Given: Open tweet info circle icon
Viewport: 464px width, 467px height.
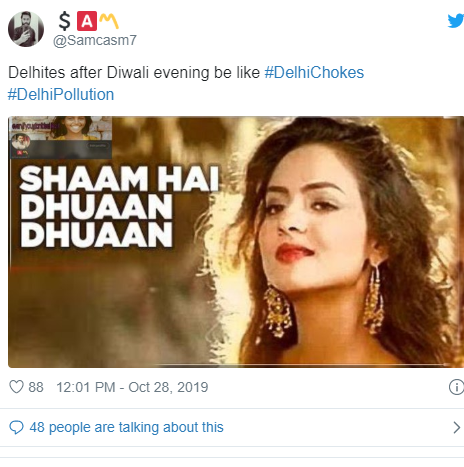Looking at the screenshot, I should point(456,387).
